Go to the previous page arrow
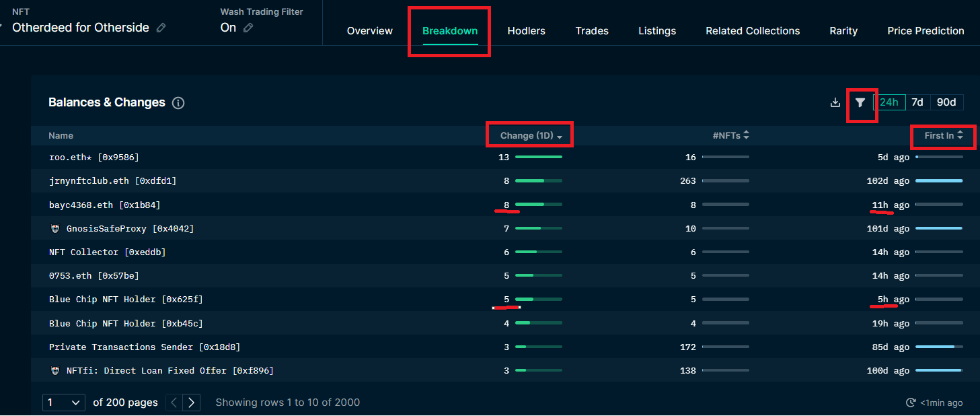 [x=174, y=403]
